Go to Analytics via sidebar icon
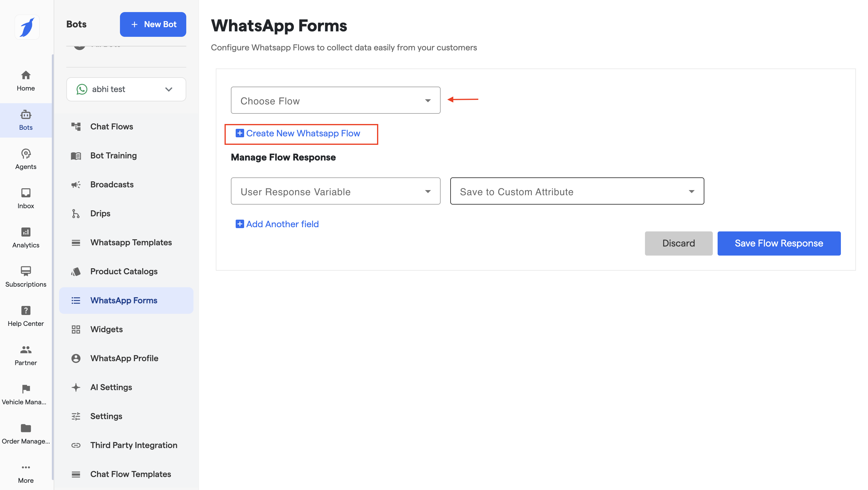 [26, 232]
